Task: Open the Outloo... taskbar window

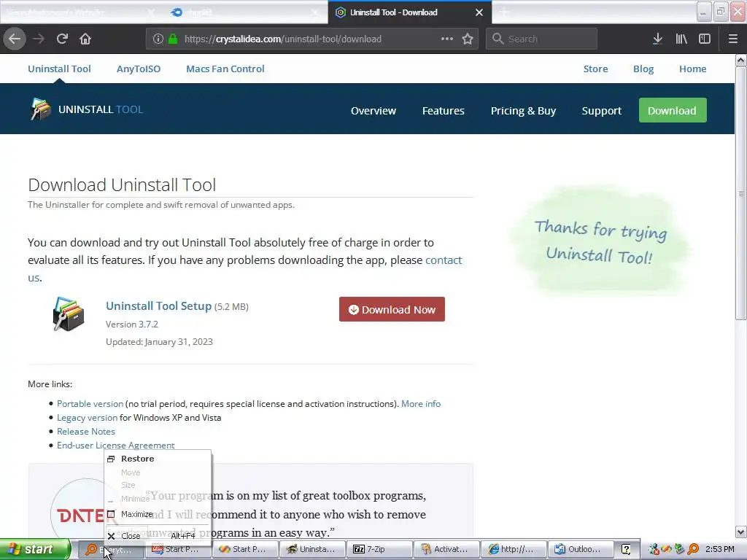Action: [x=580, y=549]
